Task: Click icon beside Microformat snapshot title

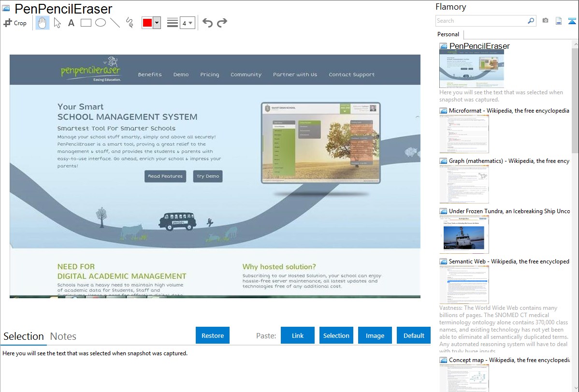Action: [443, 111]
